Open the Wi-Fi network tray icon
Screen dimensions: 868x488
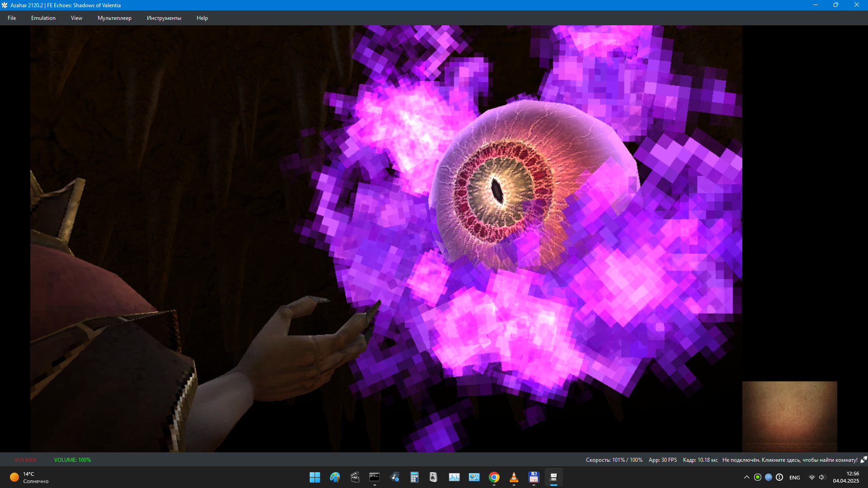point(812,477)
